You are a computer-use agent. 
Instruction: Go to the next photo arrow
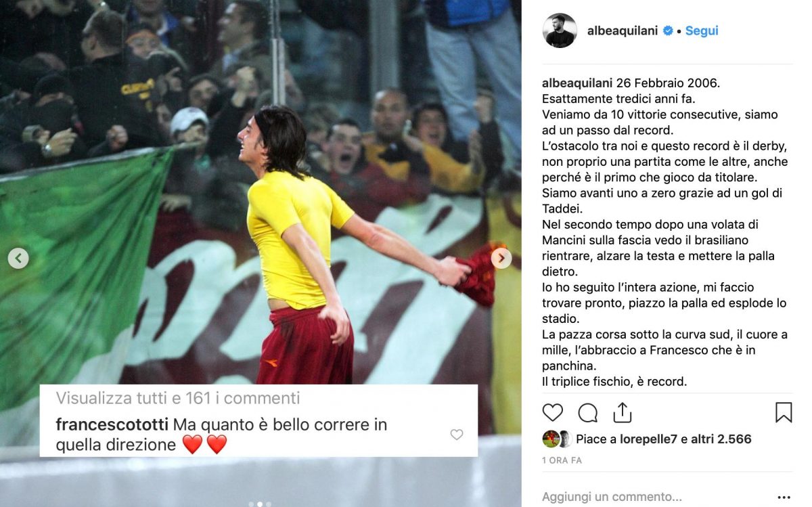pyautogui.click(x=501, y=258)
